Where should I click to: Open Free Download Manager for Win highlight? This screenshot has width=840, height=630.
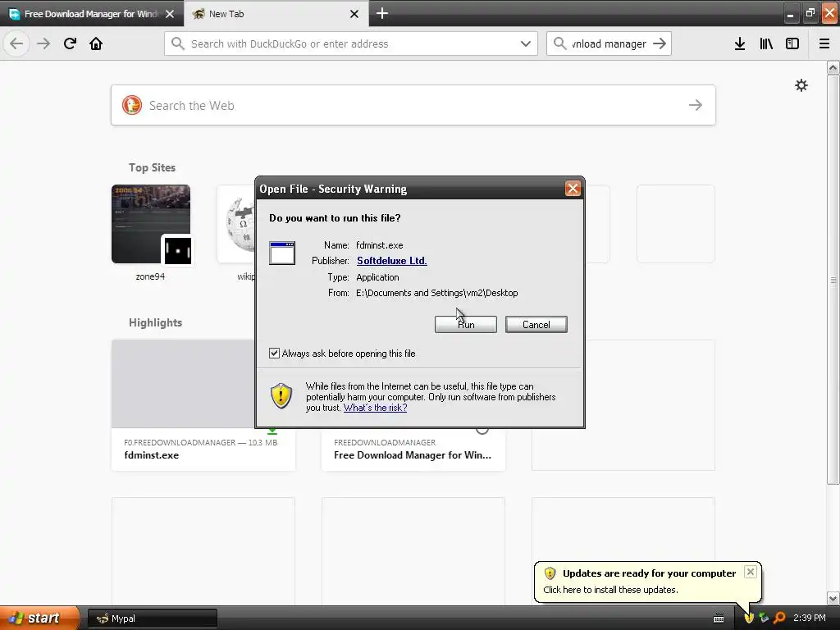pyautogui.click(x=413, y=450)
